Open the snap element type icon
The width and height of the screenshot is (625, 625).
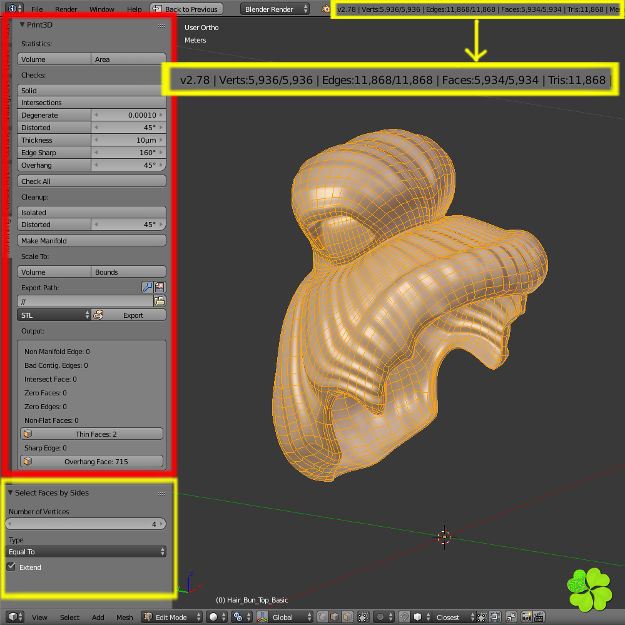point(420,617)
